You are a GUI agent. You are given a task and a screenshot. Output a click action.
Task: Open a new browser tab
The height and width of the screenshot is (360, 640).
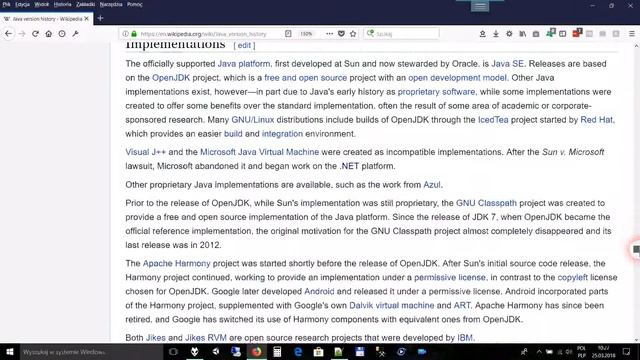click(100, 18)
